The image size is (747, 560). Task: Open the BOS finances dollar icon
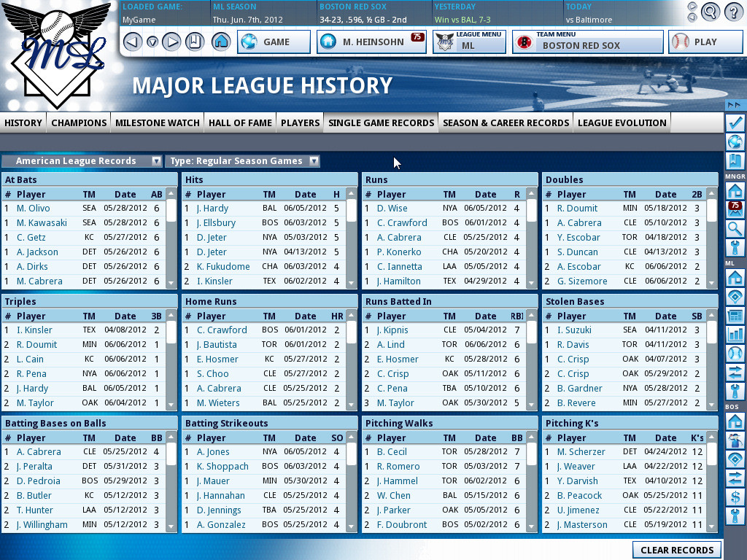point(735,497)
